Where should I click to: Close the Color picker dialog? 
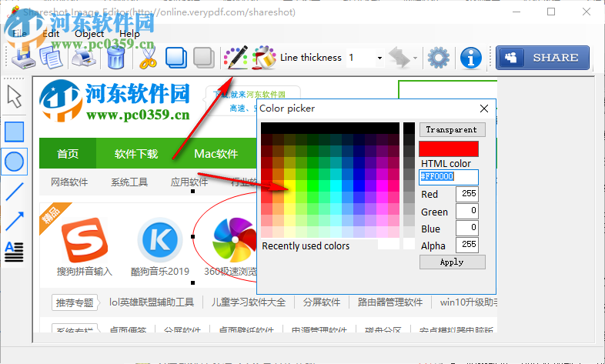pyautogui.click(x=484, y=109)
